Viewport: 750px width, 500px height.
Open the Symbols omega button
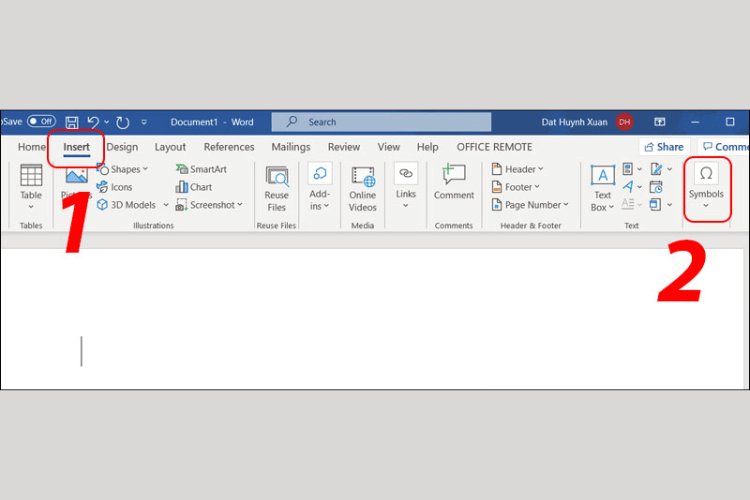(x=706, y=187)
